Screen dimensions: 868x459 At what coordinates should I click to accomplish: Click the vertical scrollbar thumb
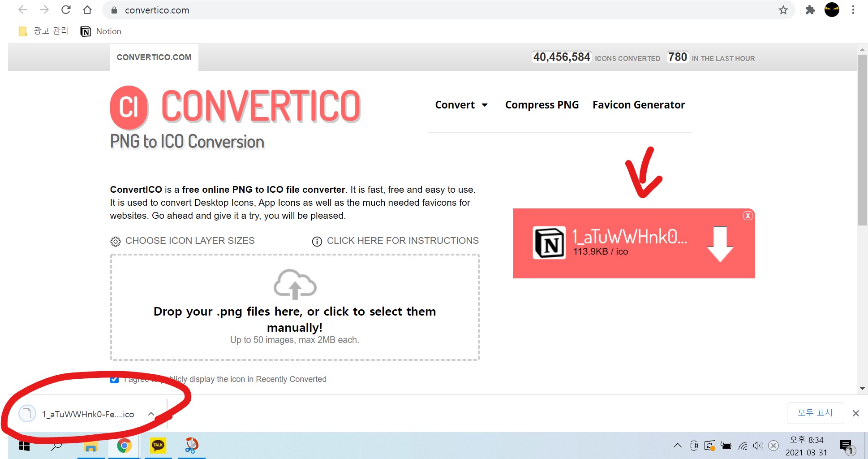(x=862, y=140)
